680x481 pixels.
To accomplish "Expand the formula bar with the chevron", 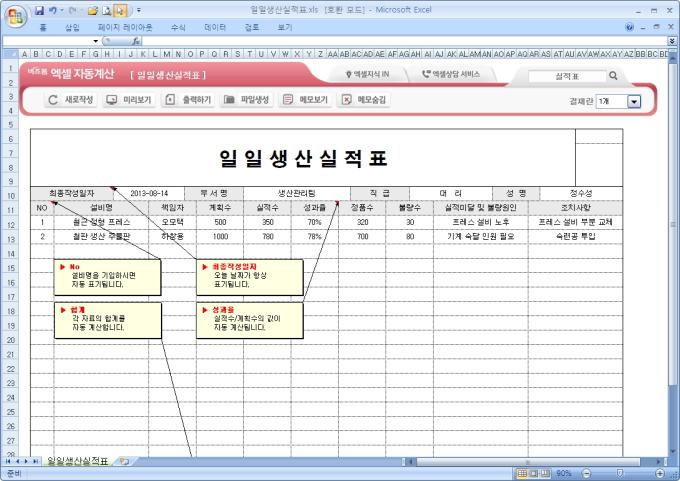I will pyautogui.click(x=672, y=41).
